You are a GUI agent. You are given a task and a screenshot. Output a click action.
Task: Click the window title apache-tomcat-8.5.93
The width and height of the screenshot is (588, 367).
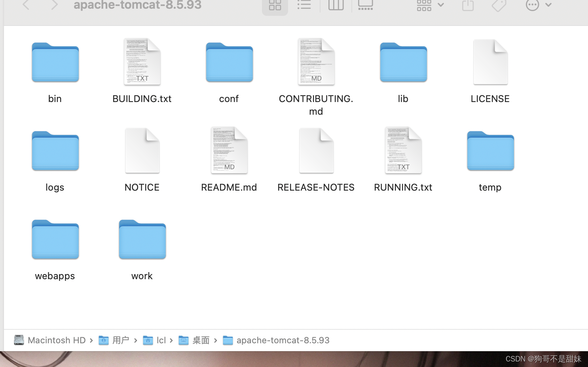pyautogui.click(x=138, y=5)
